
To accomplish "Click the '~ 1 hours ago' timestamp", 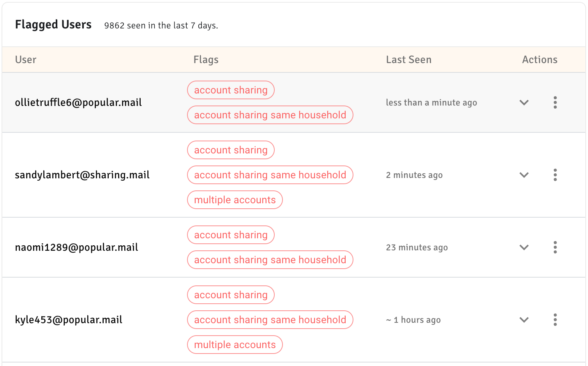I will [413, 320].
